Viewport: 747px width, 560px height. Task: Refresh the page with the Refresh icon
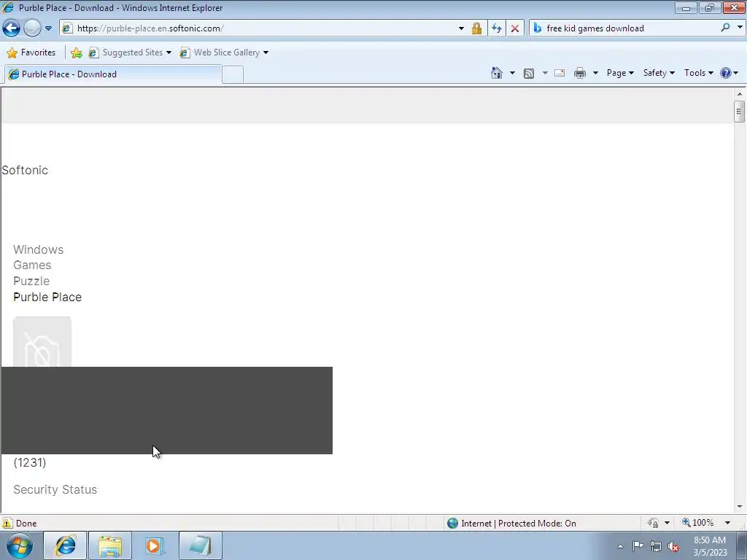click(x=496, y=28)
